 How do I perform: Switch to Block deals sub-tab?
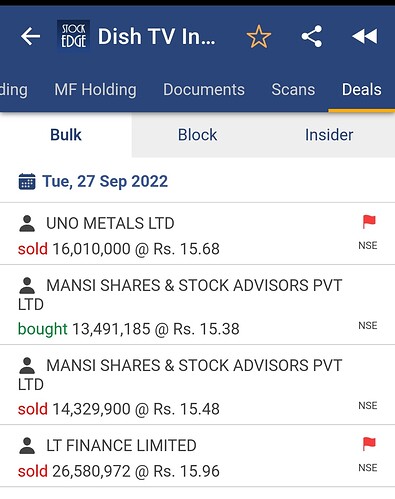[197, 135]
